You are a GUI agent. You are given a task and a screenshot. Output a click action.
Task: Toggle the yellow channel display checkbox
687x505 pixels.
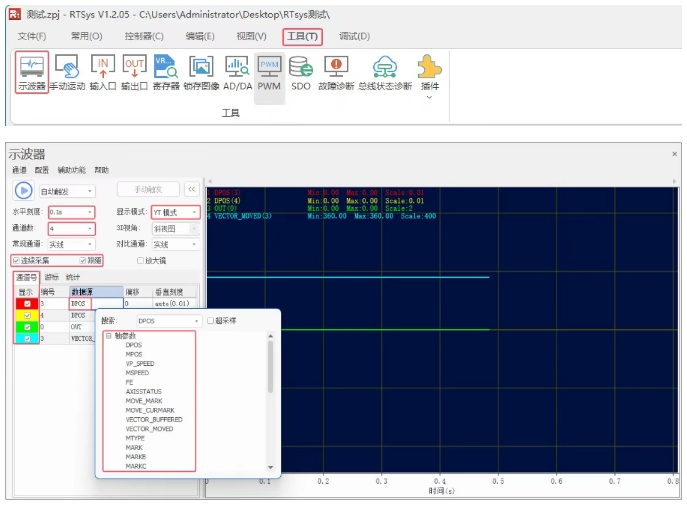pos(27,315)
